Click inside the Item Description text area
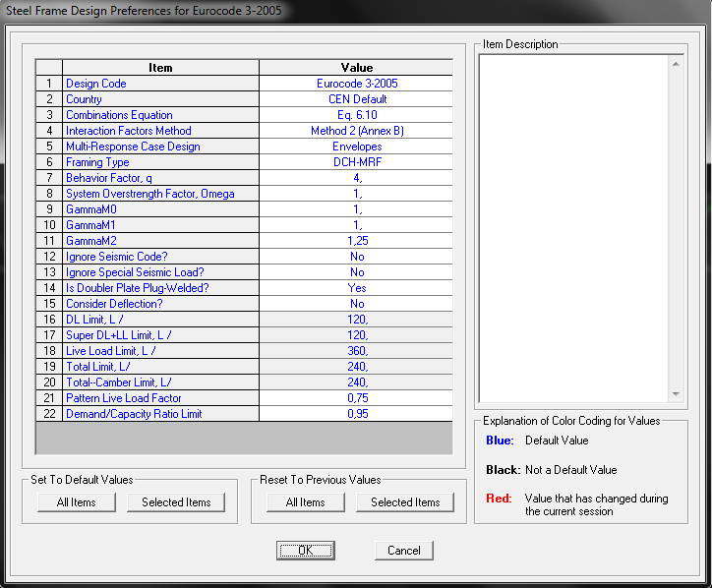712x588 pixels. 573,228
